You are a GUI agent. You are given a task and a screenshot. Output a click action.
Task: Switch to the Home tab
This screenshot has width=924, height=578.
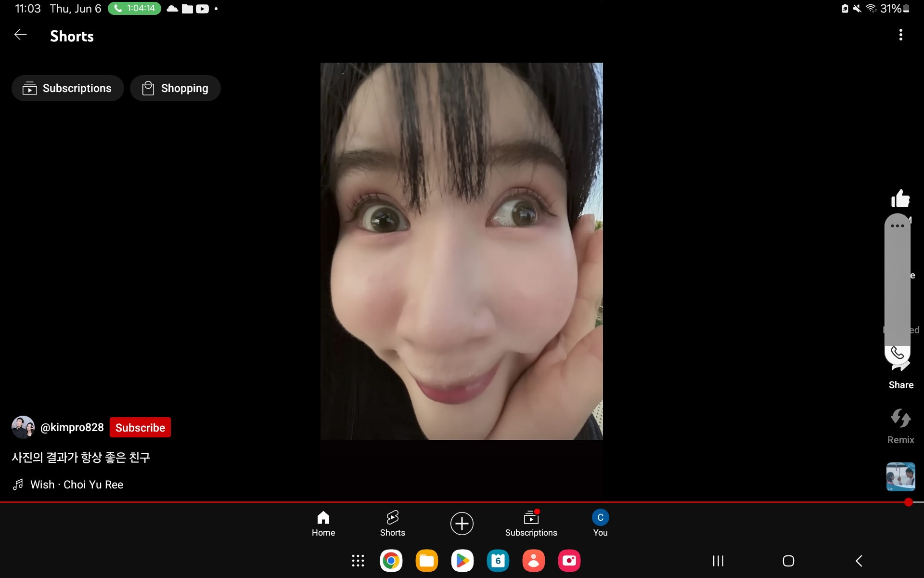point(323,523)
